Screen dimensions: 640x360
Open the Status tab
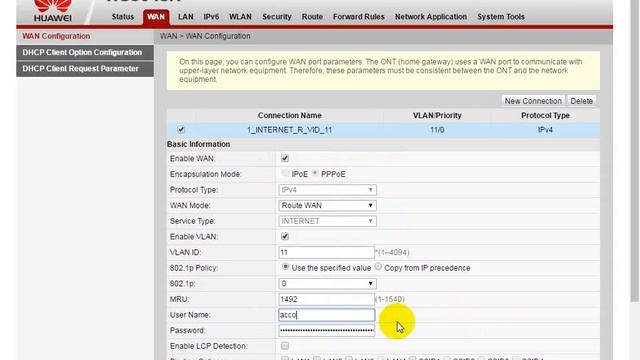coord(122,17)
